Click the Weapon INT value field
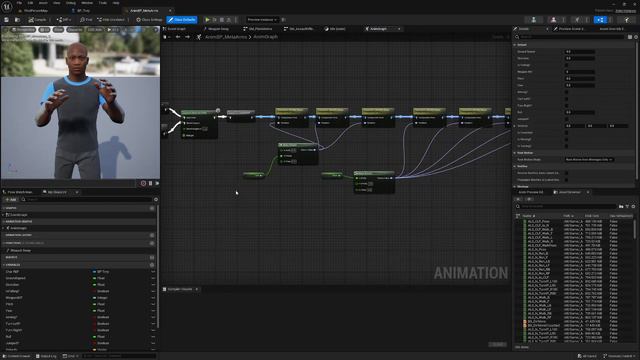The width and height of the screenshot is (640, 360). [580, 72]
